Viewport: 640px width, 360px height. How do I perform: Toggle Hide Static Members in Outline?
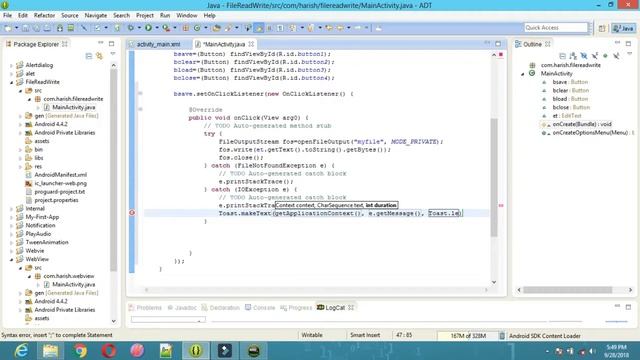[x=595, y=56]
